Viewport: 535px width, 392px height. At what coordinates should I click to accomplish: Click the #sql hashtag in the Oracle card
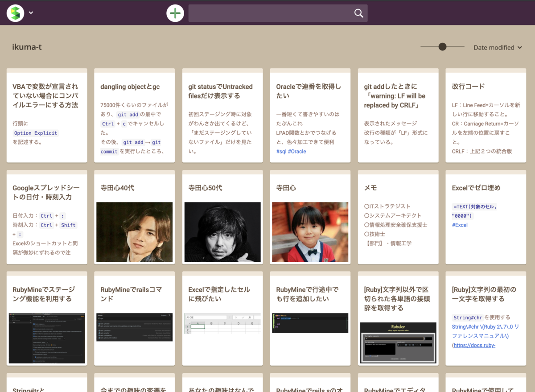(281, 152)
